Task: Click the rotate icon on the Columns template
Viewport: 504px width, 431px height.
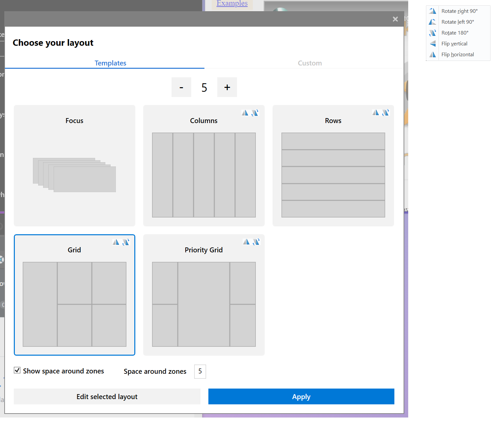Action: 255,113
